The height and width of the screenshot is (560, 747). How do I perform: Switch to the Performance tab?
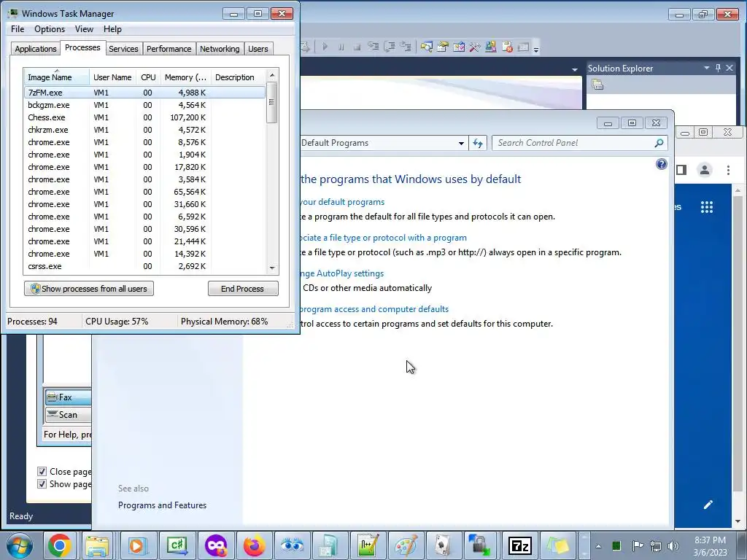169,49
